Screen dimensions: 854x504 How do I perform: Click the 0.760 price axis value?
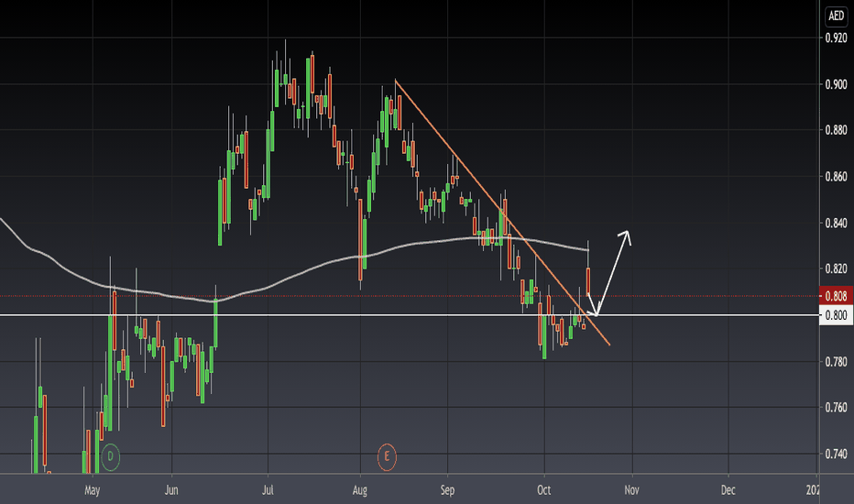coord(836,407)
